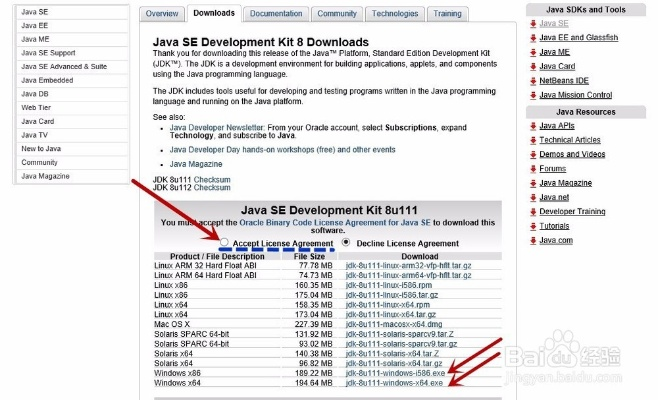Switch to the Downloads tab
The image size is (658, 400).
pyautogui.click(x=214, y=13)
